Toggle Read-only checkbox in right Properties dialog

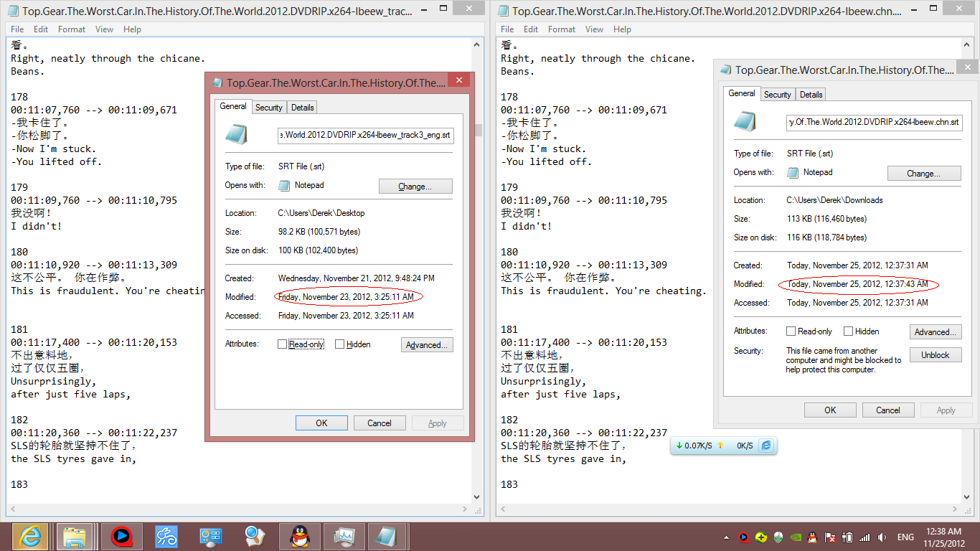pos(791,331)
